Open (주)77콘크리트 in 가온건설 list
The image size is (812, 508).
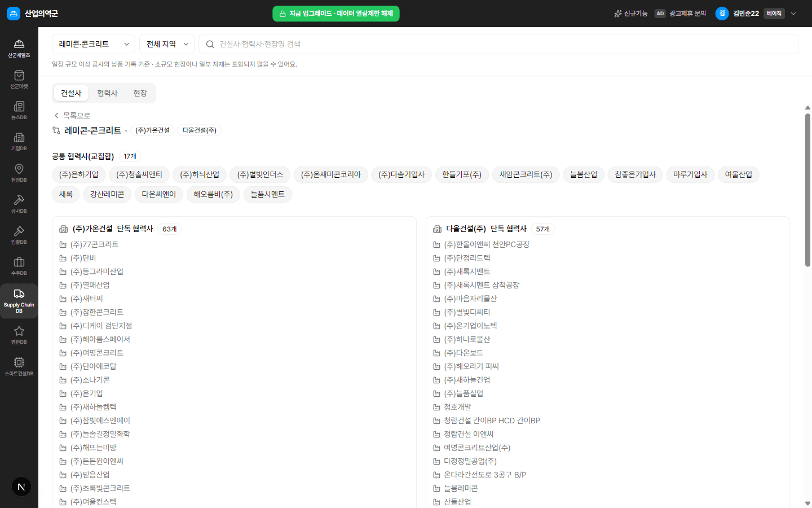click(x=94, y=244)
